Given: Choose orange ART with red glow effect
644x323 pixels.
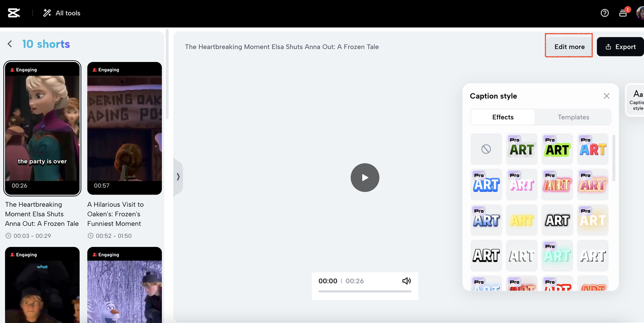Looking at the screenshot, I should (557, 184).
